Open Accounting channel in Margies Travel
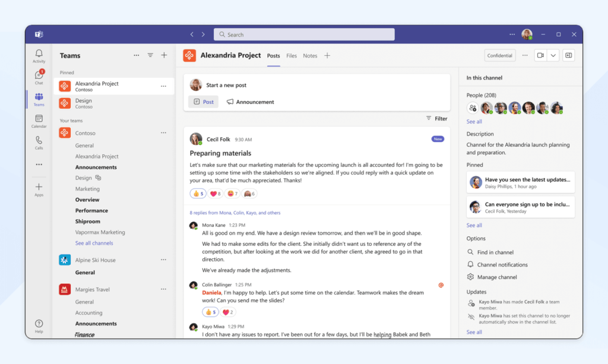Viewport: 608px width, 364px height. 89,313
